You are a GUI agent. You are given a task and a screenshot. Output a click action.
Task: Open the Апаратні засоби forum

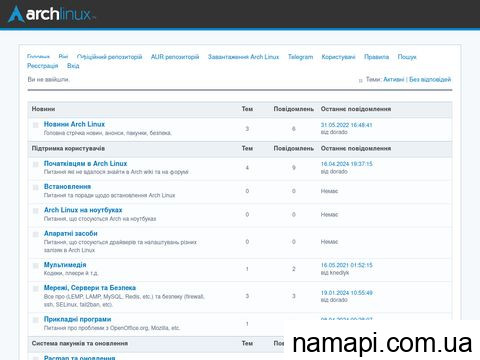pos(71,233)
